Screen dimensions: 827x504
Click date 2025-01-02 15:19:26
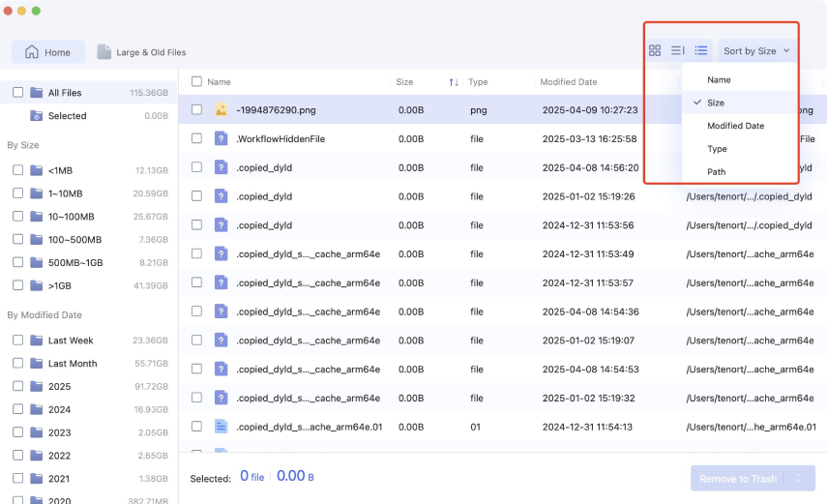(x=589, y=196)
